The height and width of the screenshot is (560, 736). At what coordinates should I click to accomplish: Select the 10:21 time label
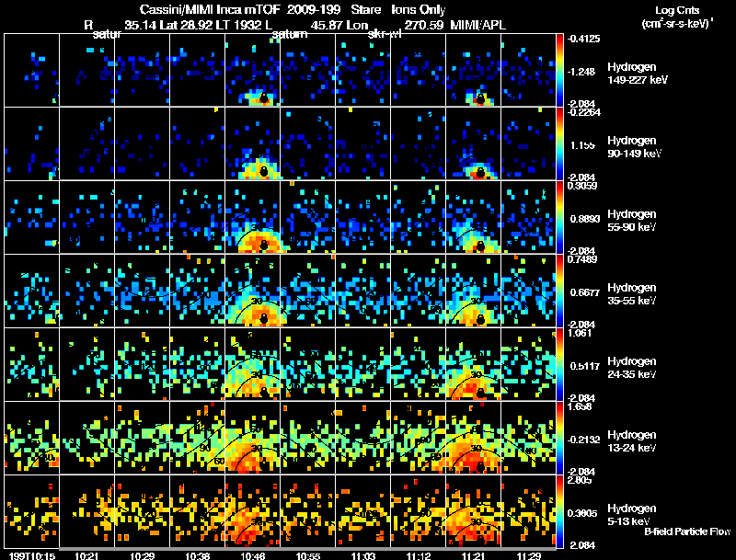coord(86,555)
